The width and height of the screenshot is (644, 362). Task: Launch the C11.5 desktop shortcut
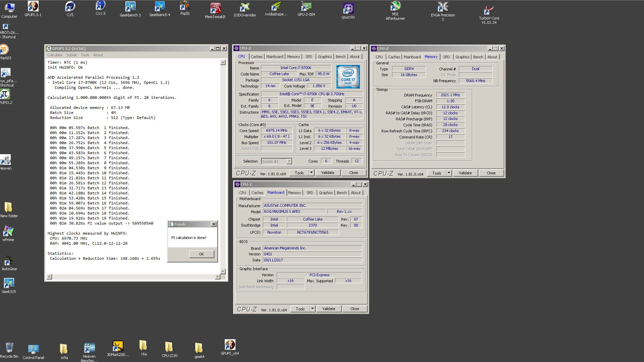100,8
